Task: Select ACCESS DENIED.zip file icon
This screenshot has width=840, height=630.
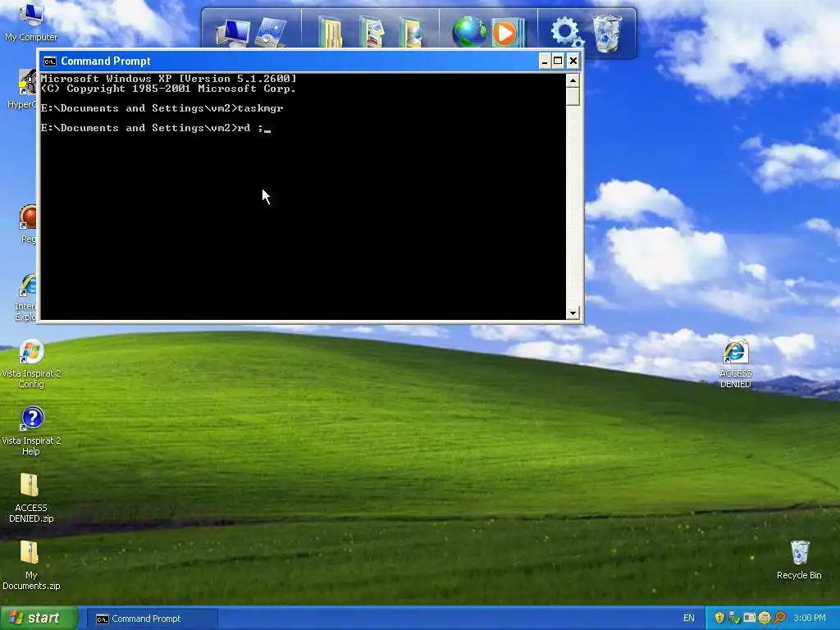Action: 30,498
